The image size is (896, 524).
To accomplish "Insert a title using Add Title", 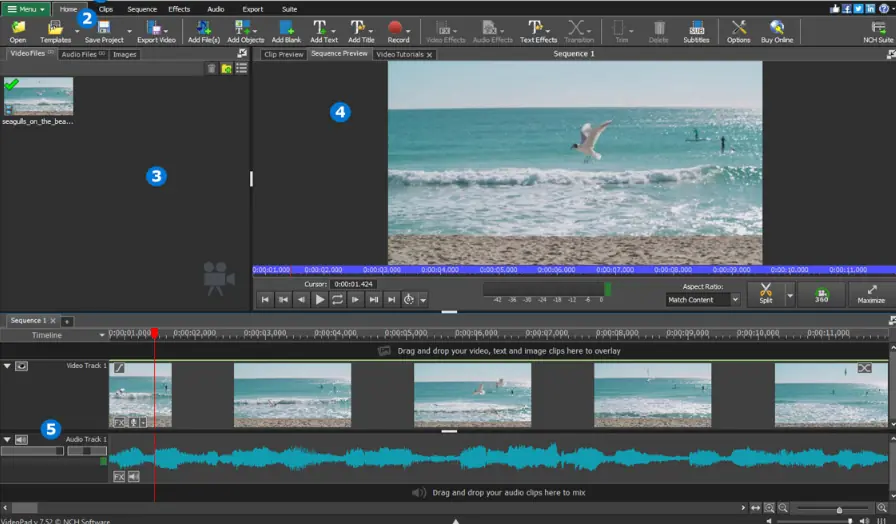I will tap(361, 31).
